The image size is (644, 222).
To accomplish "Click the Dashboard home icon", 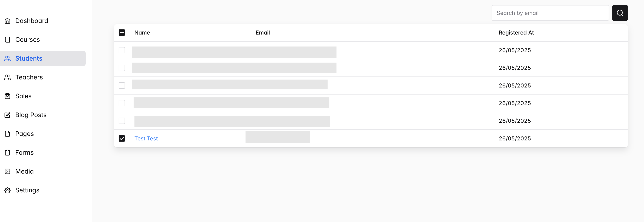I will coord(7,21).
